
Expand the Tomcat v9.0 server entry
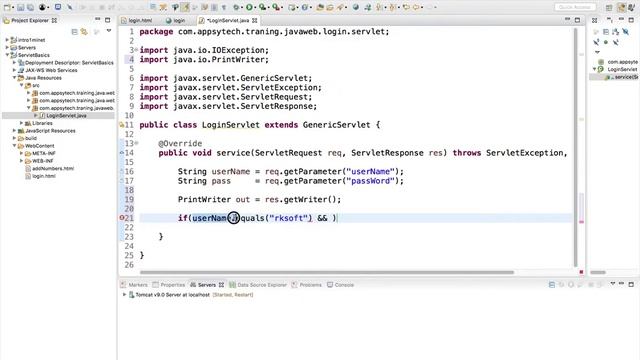(124, 295)
